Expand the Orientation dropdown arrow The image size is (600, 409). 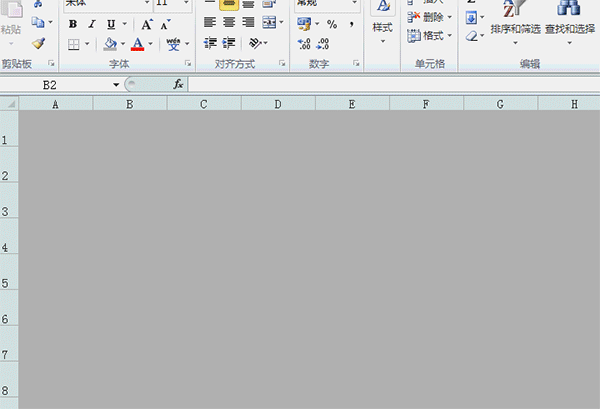(x=266, y=43)
